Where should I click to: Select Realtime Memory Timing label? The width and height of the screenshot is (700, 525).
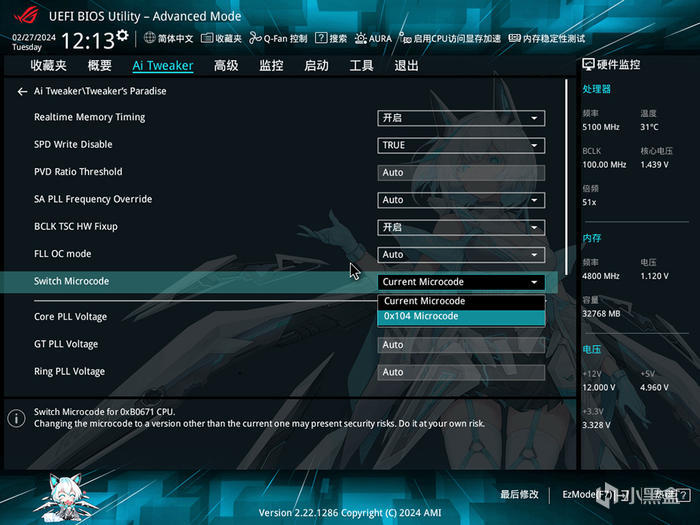coord(90,117)
